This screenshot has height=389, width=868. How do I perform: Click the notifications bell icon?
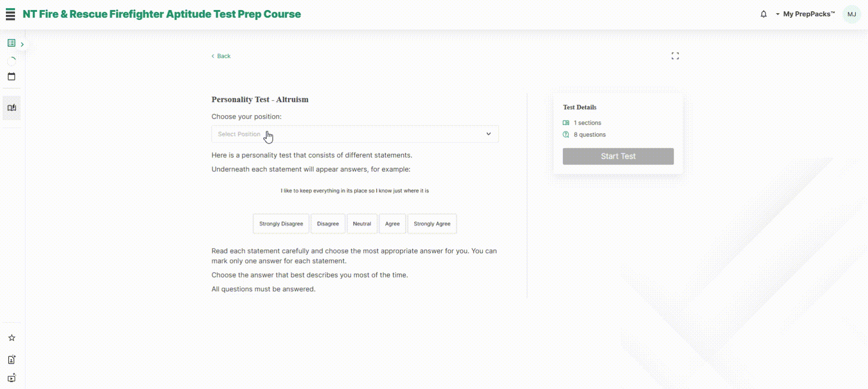[x=764, y=14]
